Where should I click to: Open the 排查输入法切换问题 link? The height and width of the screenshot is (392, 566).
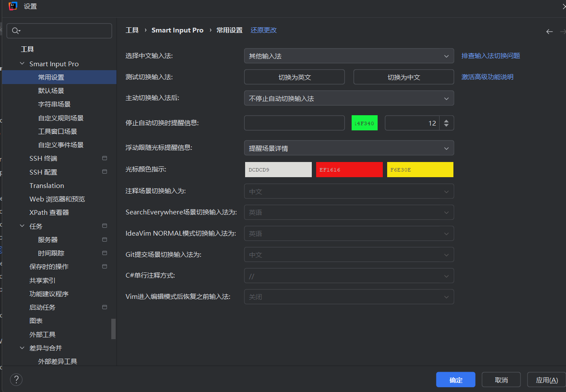490,55
